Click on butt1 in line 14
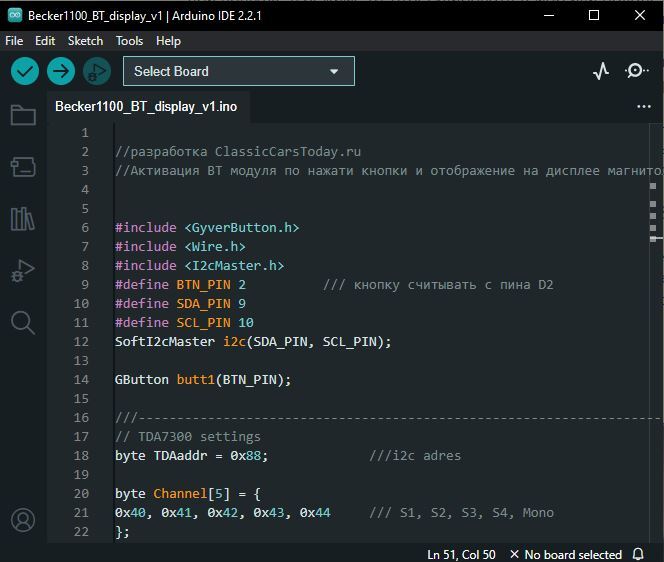Screen dimensions: 664x562 (x=196, y=379)
